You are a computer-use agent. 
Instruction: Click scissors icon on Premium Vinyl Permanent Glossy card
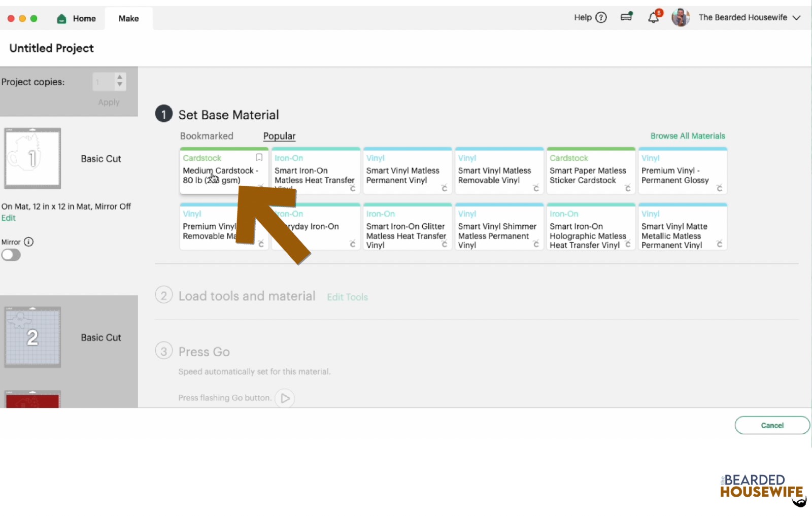(720, 188)
